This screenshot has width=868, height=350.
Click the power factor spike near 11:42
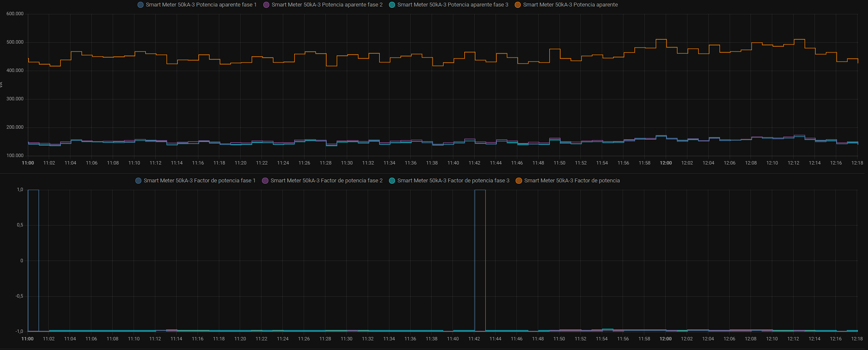[x=480, y=190]
